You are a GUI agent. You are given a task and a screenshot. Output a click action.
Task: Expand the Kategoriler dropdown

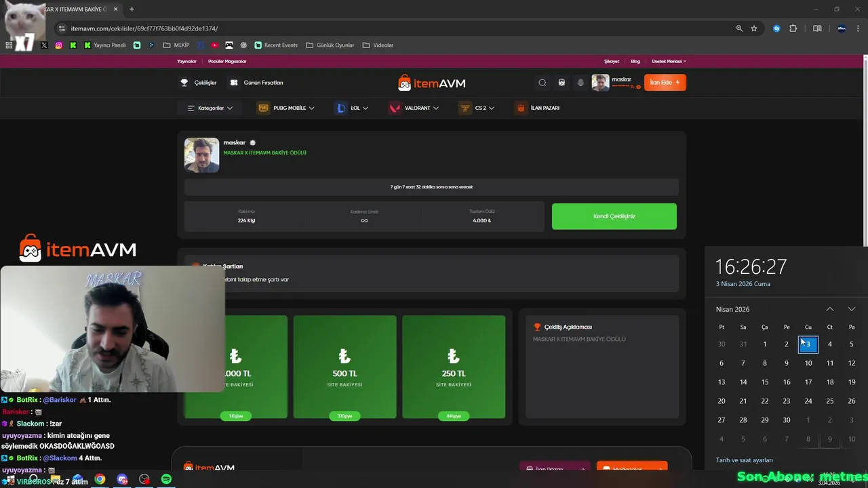tap(210, 108)
